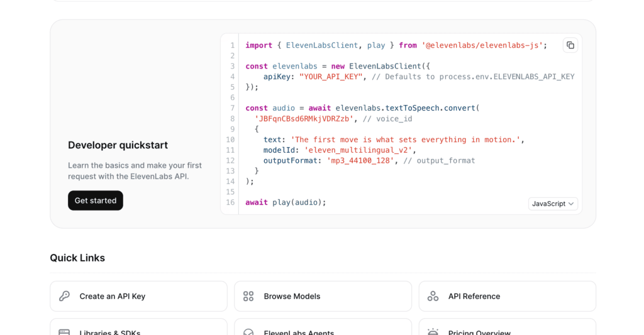Click the key icon on Create an API Key

click(65, 296)
